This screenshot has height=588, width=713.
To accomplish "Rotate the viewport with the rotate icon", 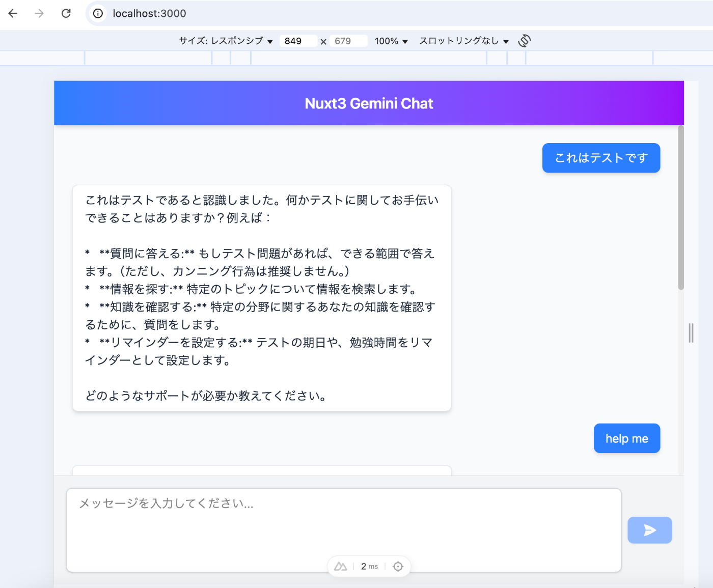I will [x=524, y=41].
